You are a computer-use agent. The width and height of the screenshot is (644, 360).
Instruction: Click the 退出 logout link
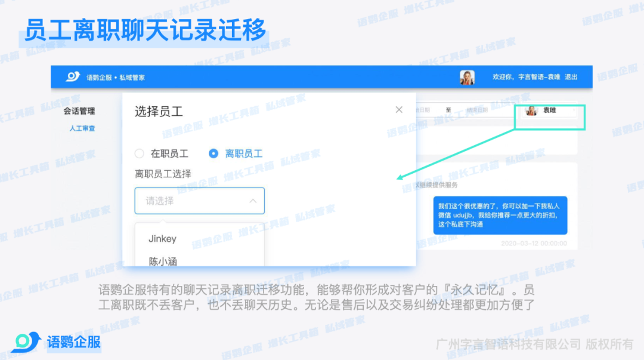tap(571, 78)
